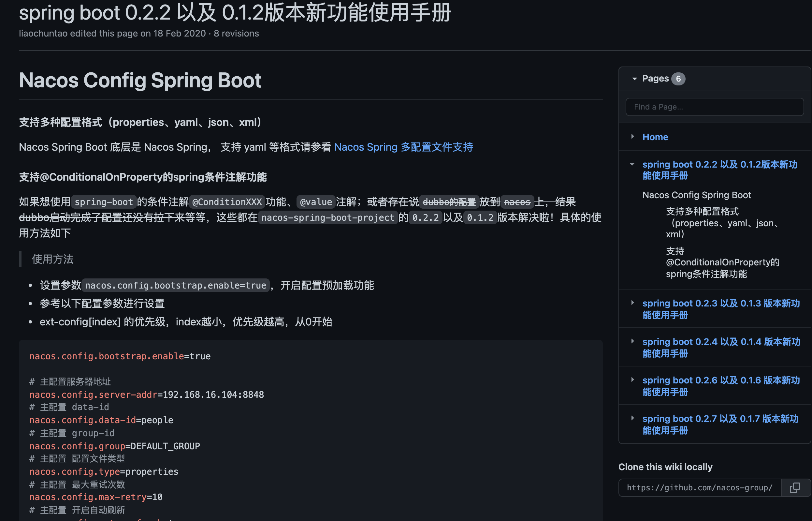Expand the "spring boot 0.2.3 以及 0.1.3" entry
Screen dimensions: 812x521
[x=633, y=303]
